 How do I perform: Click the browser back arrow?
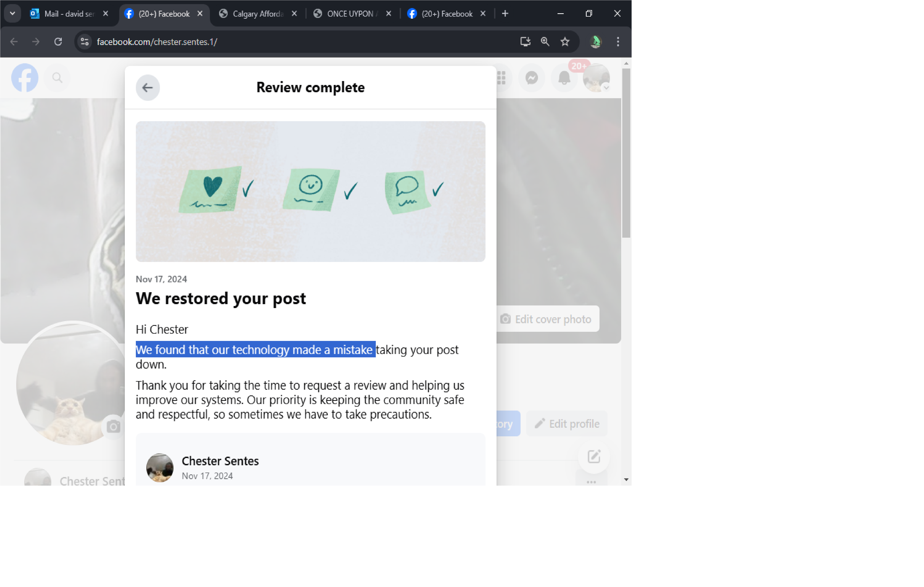coord(14,41)
